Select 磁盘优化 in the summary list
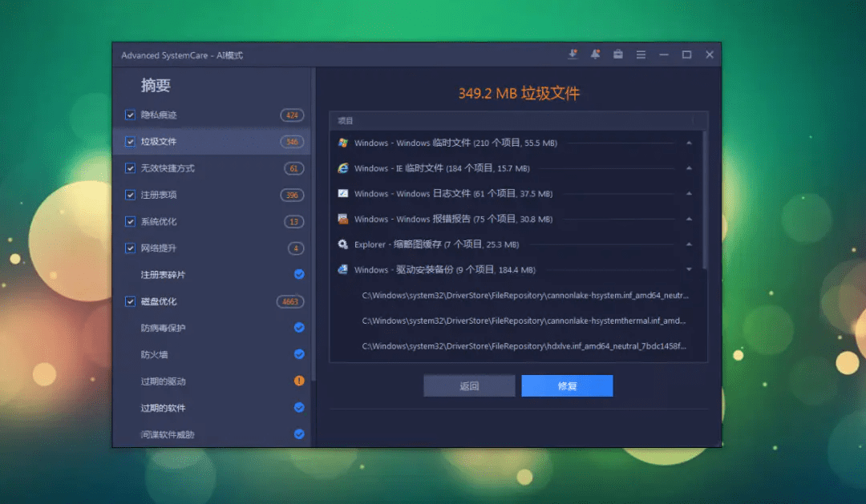The height and width of the screenshot is (504, 866). coord(159,300)
